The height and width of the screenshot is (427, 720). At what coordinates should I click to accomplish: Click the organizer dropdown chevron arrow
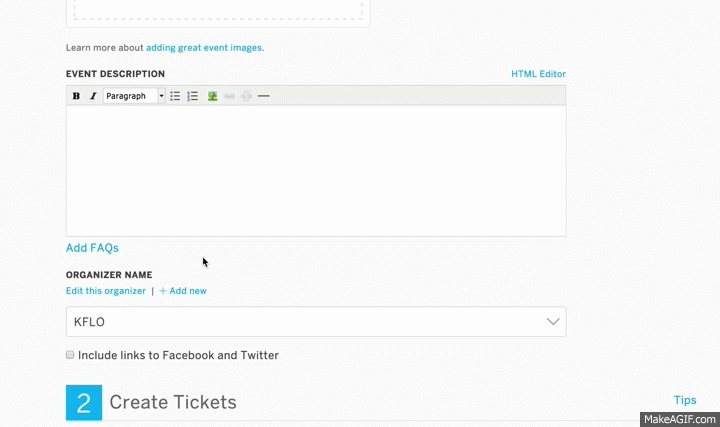click(553, 321)
